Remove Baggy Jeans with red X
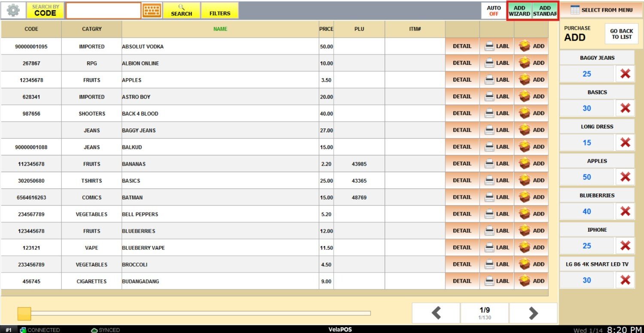Image resolution: width=644 pixels, height=333 pixels. coord(625,74)
